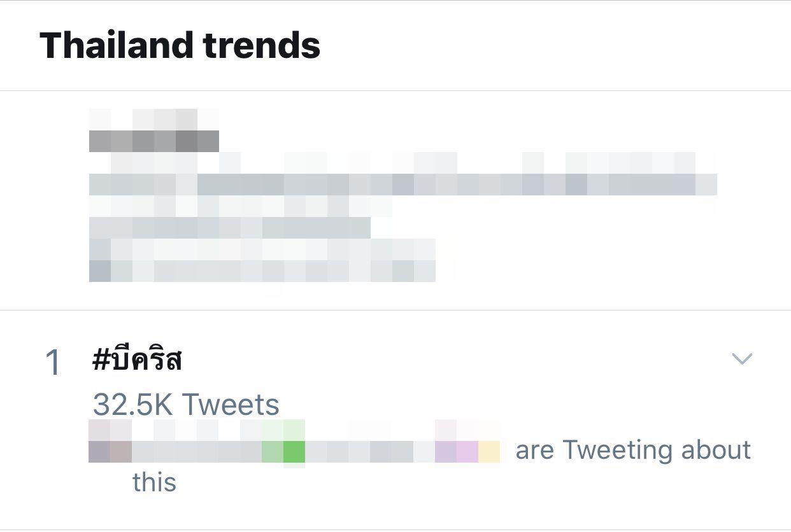Click the word 'this' on last line

[x=155, y=482]
